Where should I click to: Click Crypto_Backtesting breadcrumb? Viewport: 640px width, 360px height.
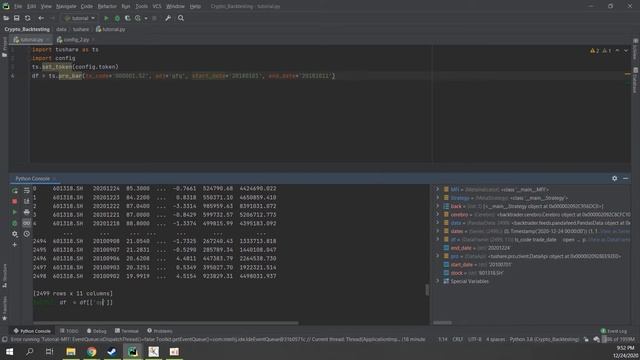[27, 29]
